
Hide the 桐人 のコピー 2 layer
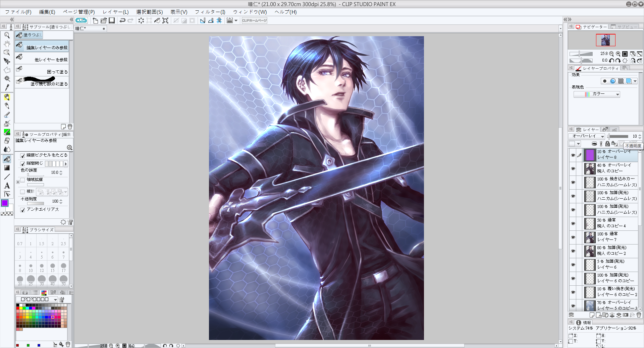[x=573, y=251]
